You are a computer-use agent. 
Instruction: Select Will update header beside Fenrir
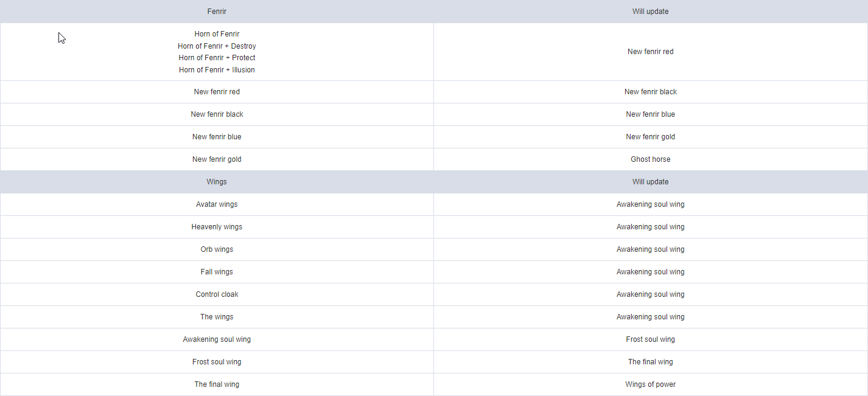coord(651,12)
